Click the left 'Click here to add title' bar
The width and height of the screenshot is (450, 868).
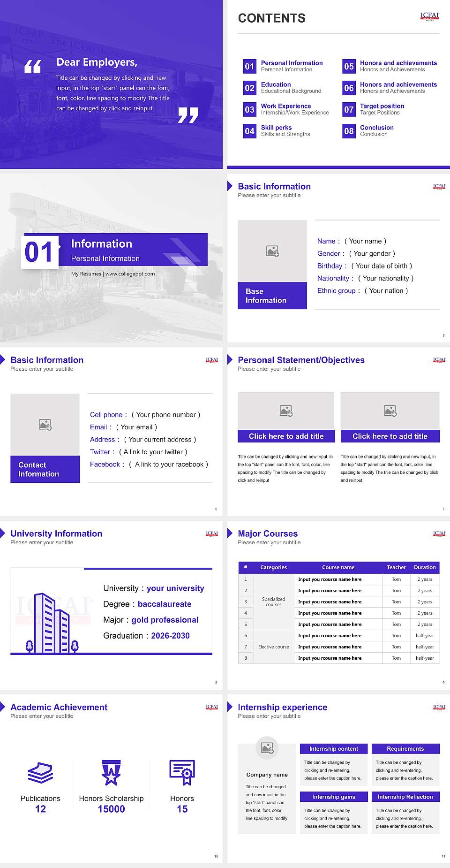click(x=286, y=436)
